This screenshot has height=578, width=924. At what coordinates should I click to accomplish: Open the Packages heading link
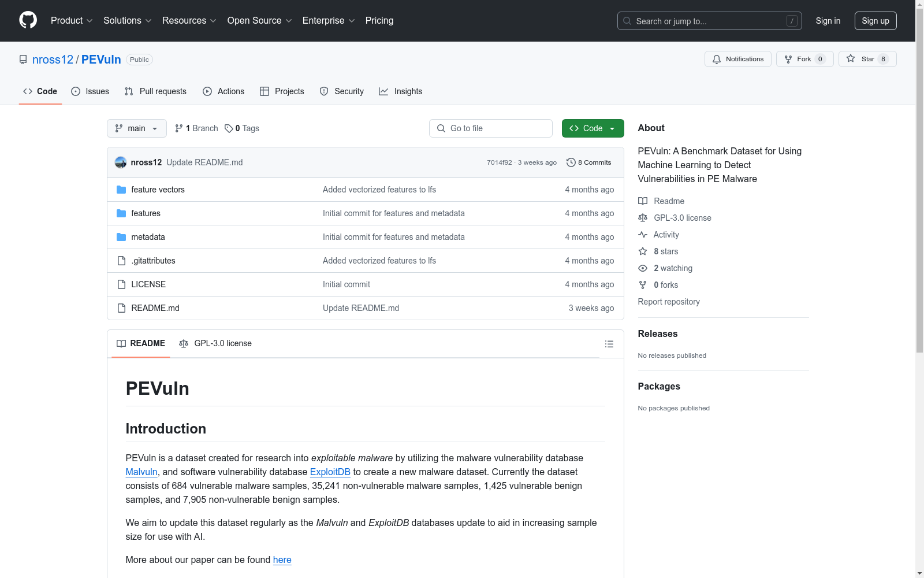[x=659, y=386]
